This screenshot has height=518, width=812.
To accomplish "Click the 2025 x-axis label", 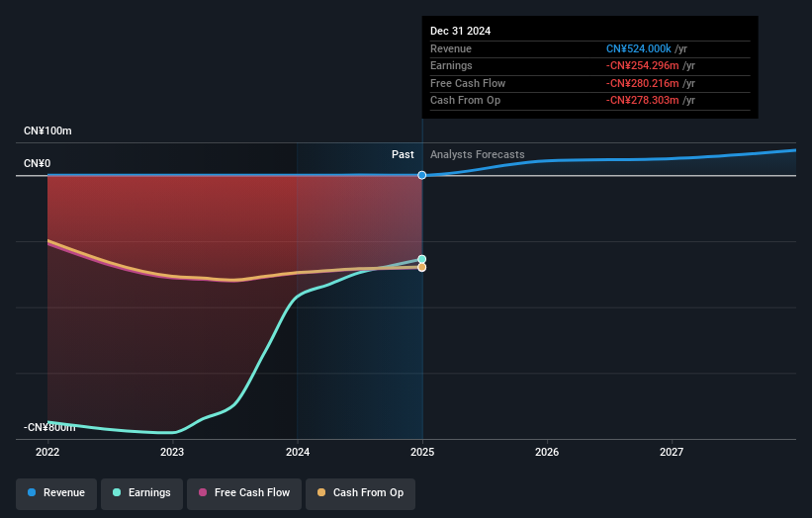I will 422,453.
